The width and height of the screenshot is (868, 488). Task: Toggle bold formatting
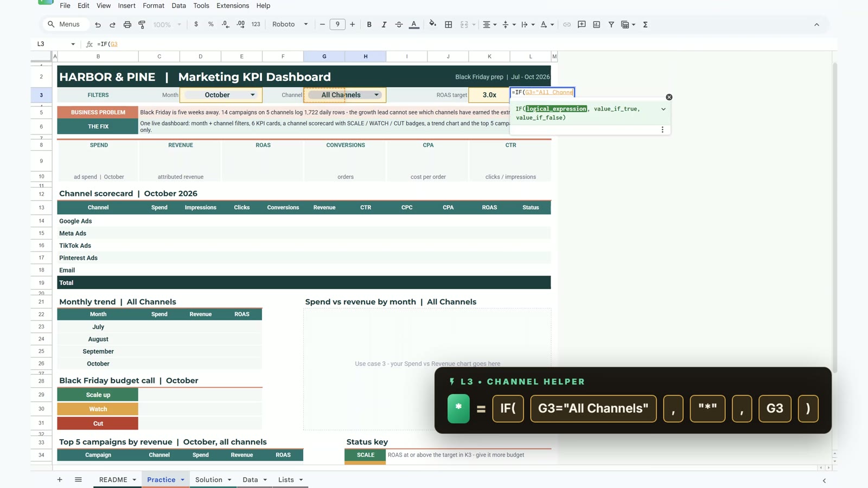(x=369, y=24)
